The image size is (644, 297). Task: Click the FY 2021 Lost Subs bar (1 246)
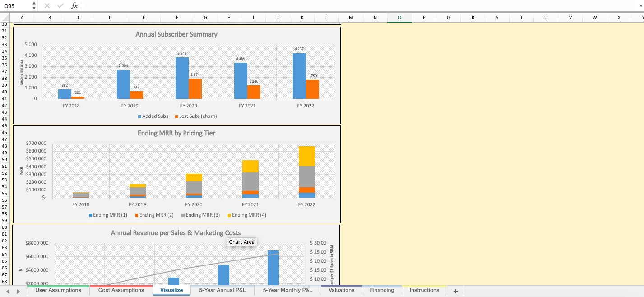pyautogui.click(x=254, y=92)
